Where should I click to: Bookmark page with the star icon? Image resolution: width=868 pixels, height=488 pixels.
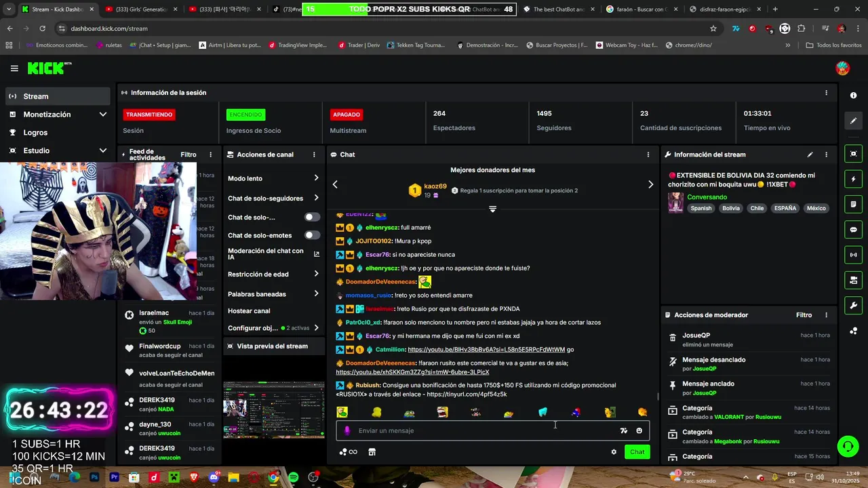713,28
